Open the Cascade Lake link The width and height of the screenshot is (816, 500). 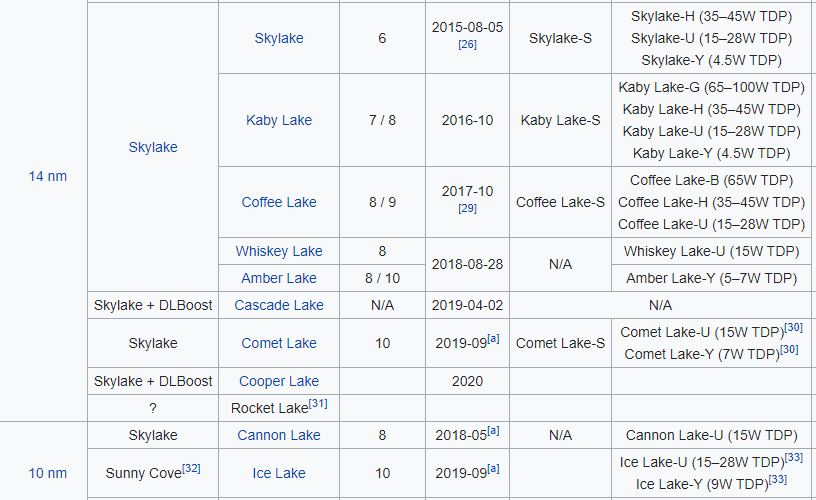(x=279, y=305)
